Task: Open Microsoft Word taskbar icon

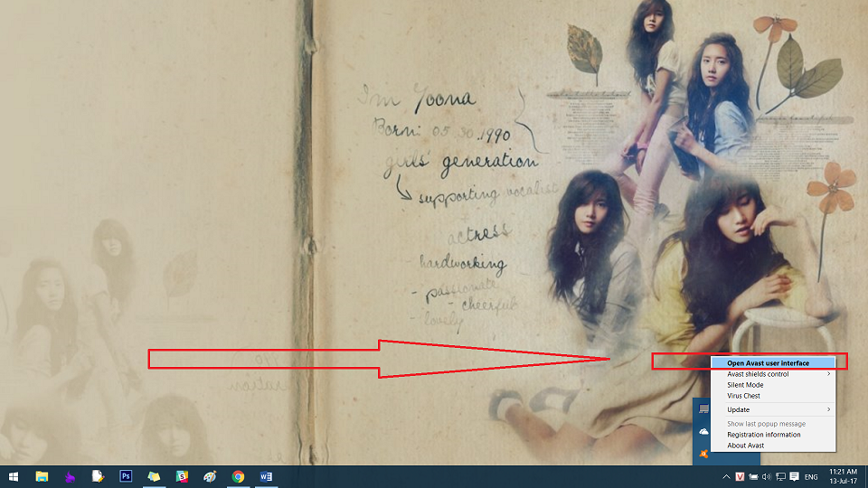Action: pos(266,476)
